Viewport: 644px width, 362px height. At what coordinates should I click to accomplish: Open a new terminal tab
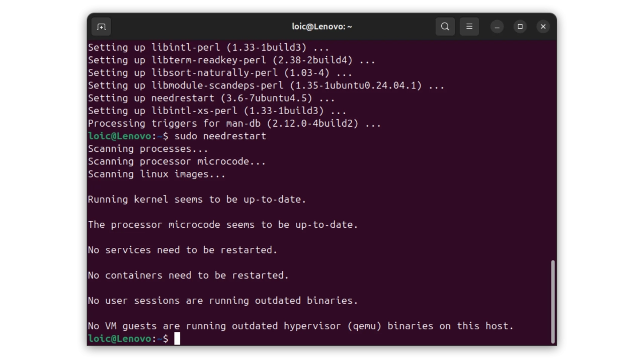click(x=101, y=27)
